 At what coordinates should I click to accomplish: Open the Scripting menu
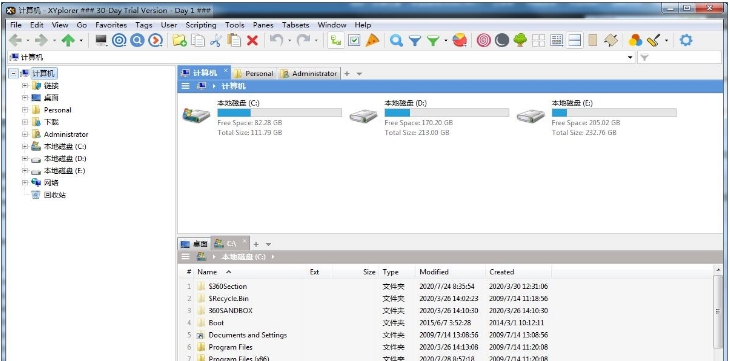pos(201,25)
